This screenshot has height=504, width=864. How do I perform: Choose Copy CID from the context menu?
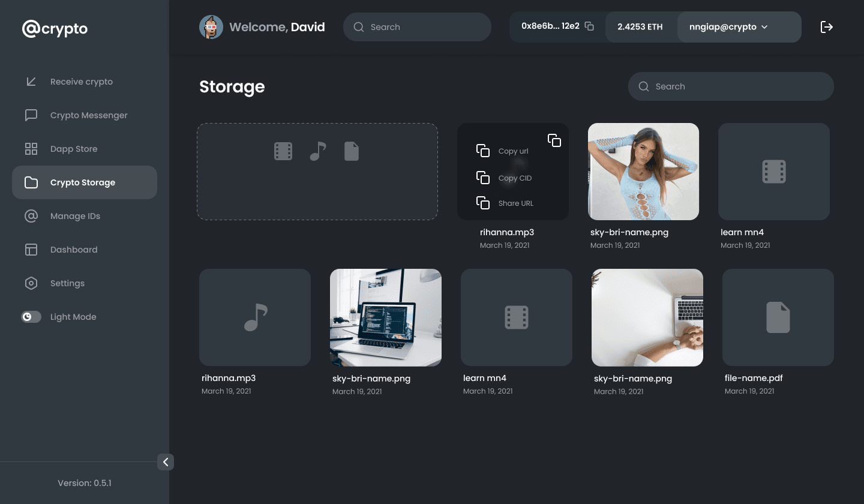515,178
